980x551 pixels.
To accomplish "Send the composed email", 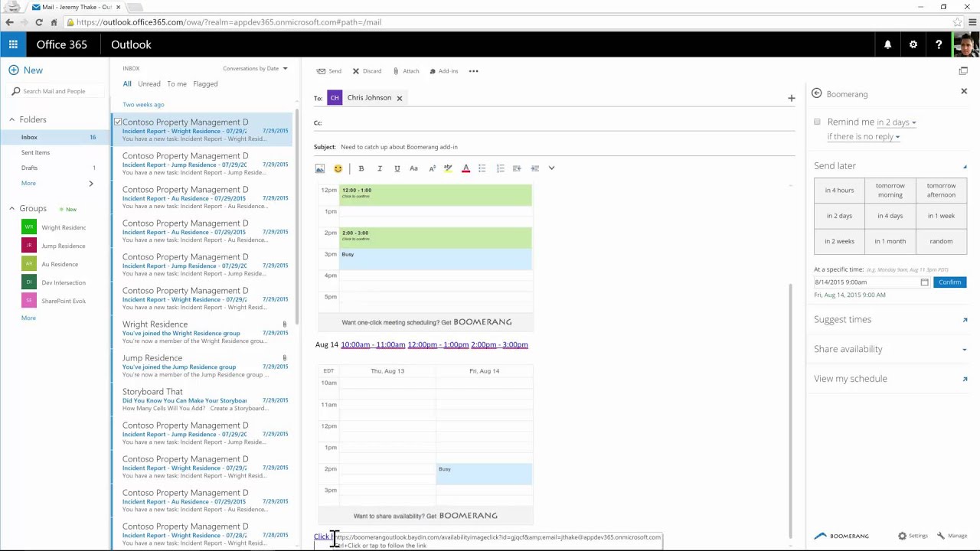I will point(329,71).
